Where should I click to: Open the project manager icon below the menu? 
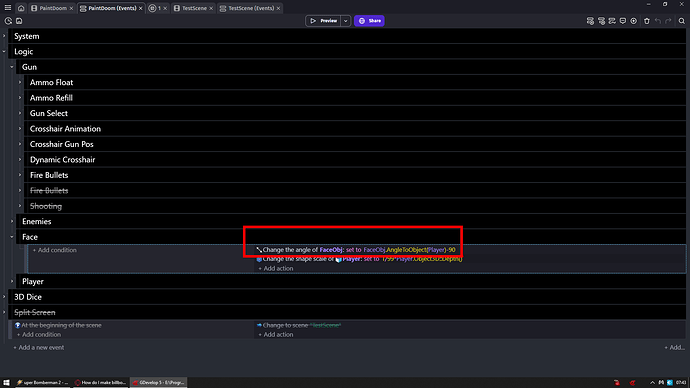pos(8,21)
